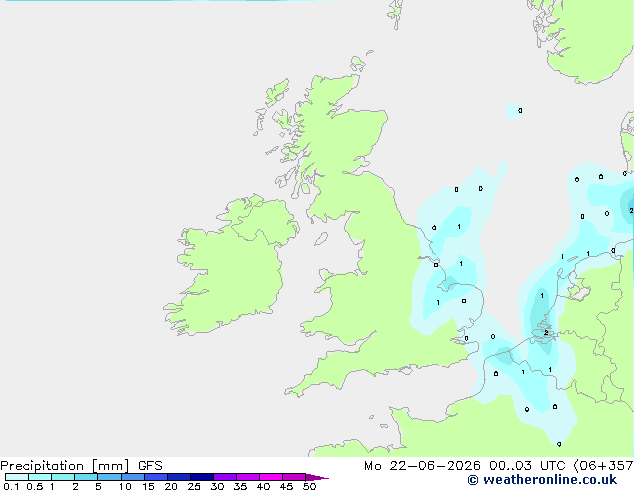Select the 30–35 mm purple legend swatch
This screenshot has height=490, width=634.
click(x=225, y=477)
